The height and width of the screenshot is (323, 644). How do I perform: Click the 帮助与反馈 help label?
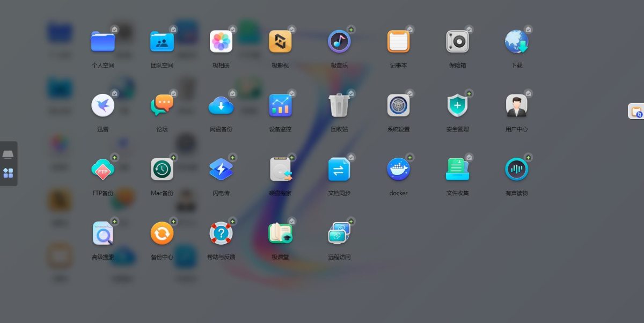point(221,257)
